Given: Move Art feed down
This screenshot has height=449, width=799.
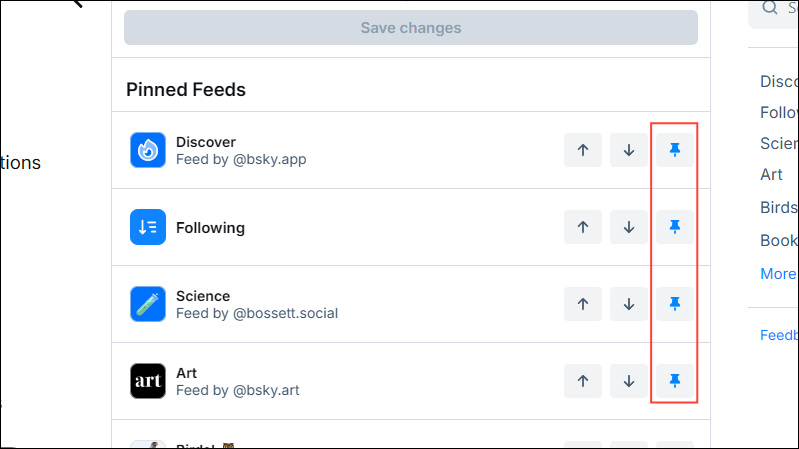Looking at the screenshot, I should pos(629,380).
